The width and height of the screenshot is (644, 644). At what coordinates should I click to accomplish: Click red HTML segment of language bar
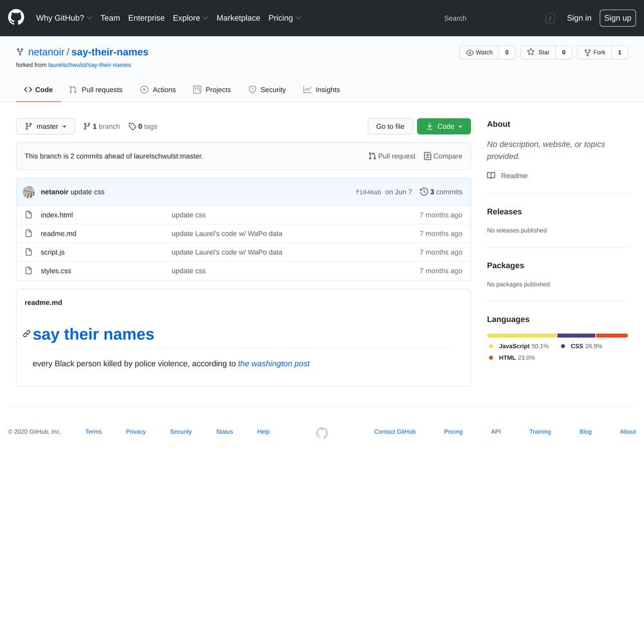[612, 336]
